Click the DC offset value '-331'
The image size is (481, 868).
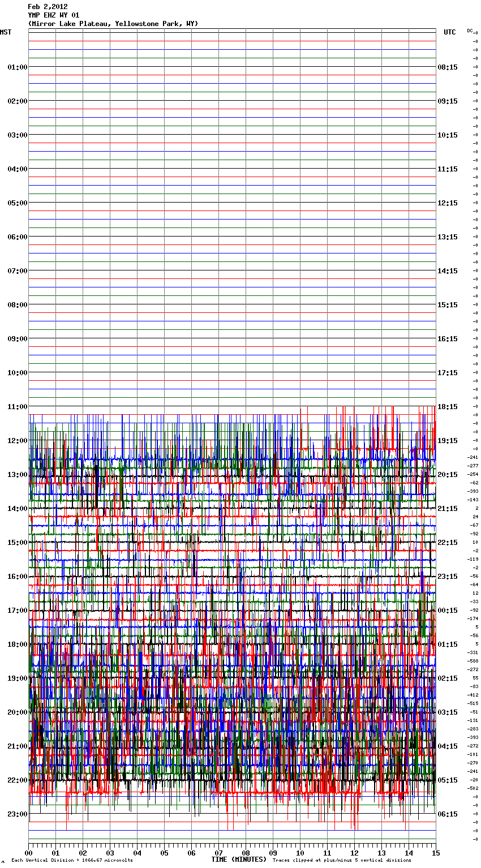[x=473, y=652]
